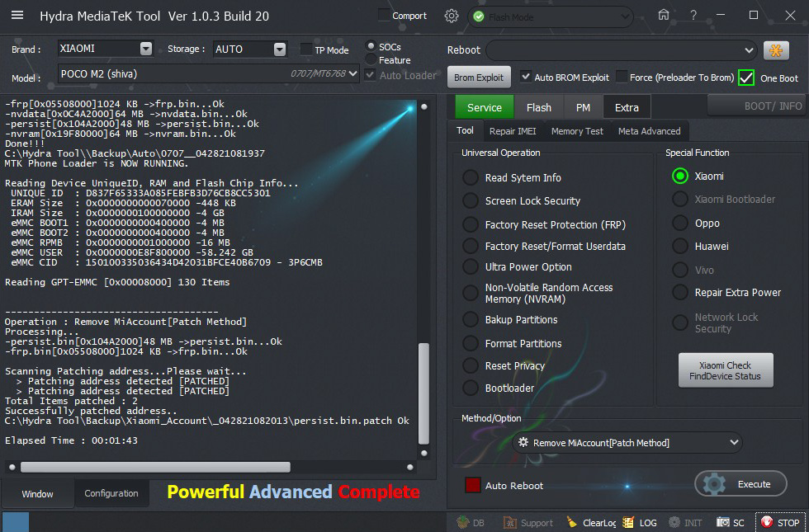809x532 pixels.
Task: Open the Repair IMEI tab
Action: point(513,131)
